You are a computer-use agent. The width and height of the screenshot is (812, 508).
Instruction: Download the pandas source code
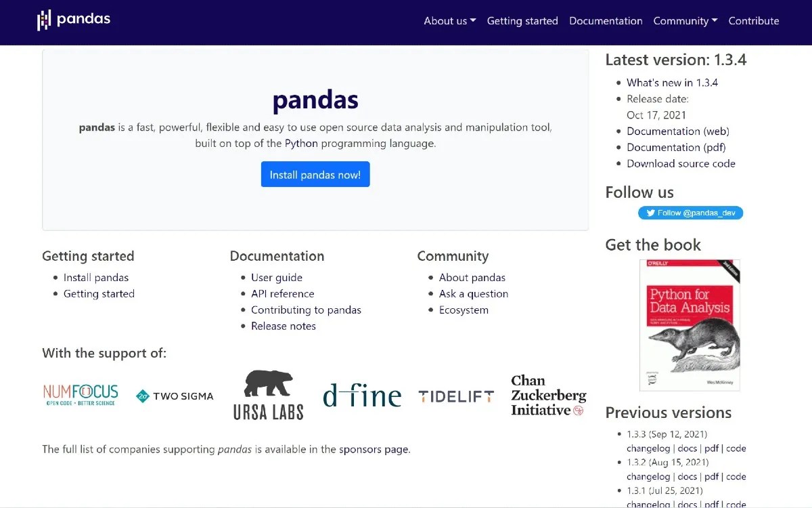coord(681,163)
